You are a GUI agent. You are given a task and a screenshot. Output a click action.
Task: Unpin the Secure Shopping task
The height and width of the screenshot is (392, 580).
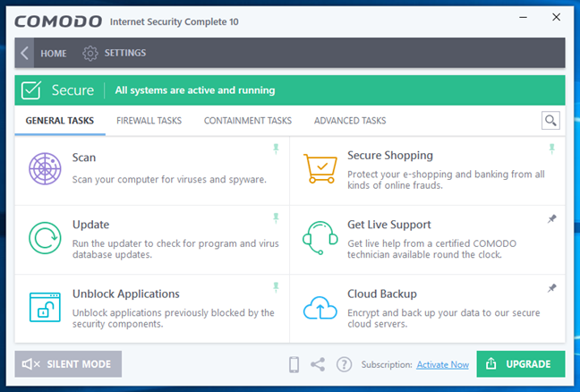click(x=552, y=149)
